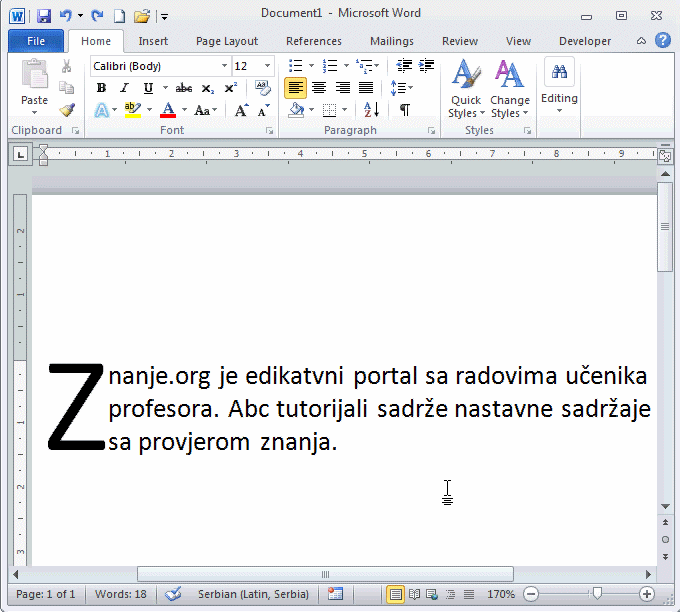680x612 pixels.
Task: Toggle the ruler view button above scrollbar
Action: coord(664,155)
